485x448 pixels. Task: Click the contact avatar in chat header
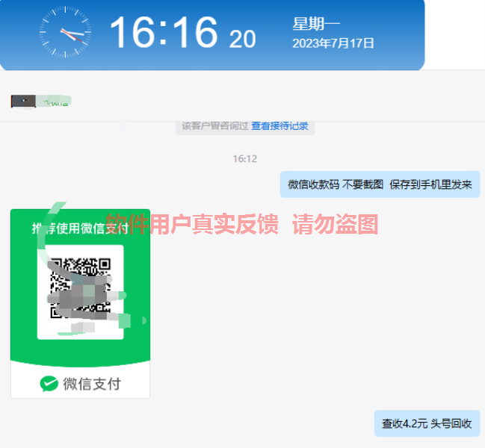click(23, 102)
